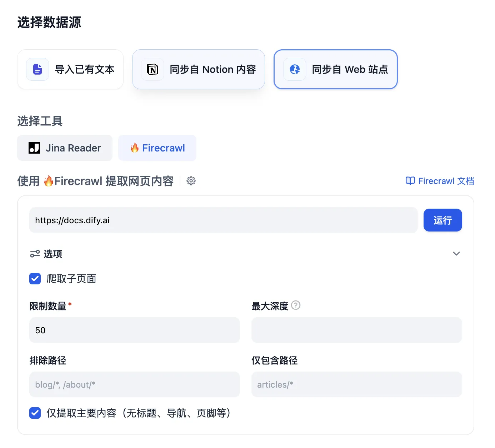Click the help icon next to 最大深度
Image resolution: width=495 pixels, height=448 pixels.
point(296,305)
